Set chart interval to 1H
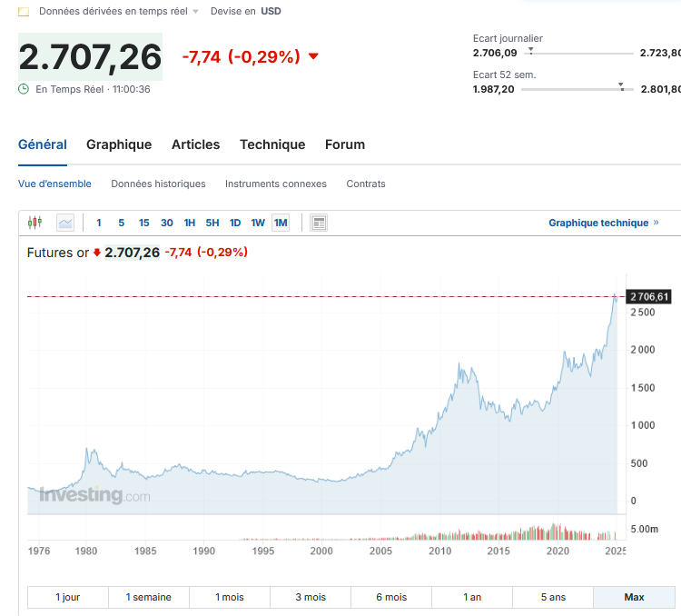 190,223
